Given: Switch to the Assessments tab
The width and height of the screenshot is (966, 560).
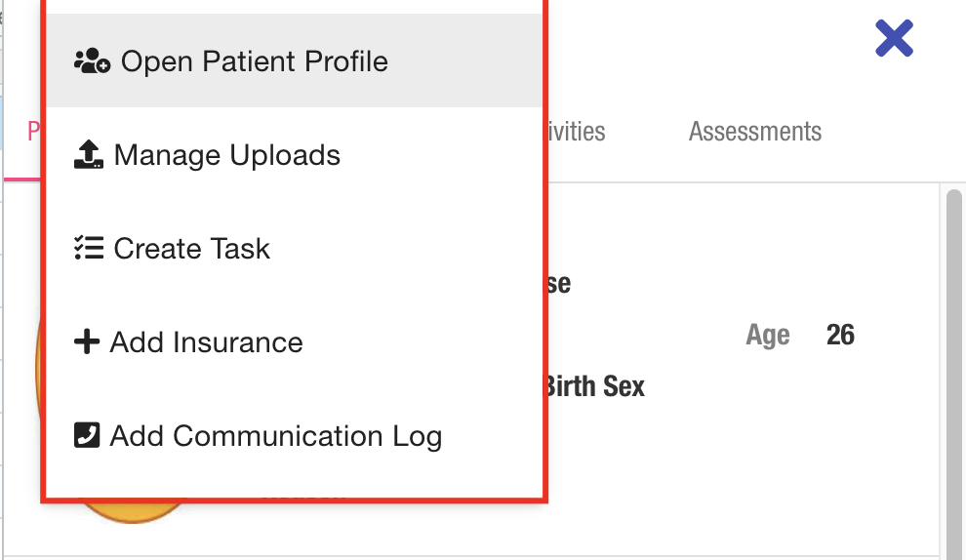Looking at the screenshot, I should [x=754, y=131].
